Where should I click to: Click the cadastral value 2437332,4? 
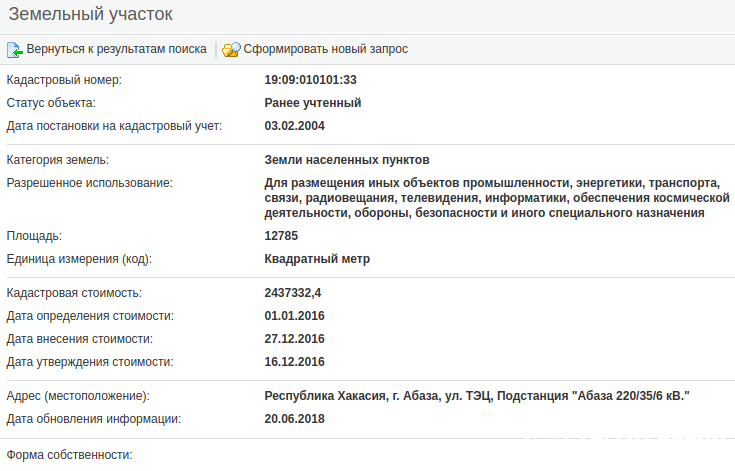[x=293, y=293]
